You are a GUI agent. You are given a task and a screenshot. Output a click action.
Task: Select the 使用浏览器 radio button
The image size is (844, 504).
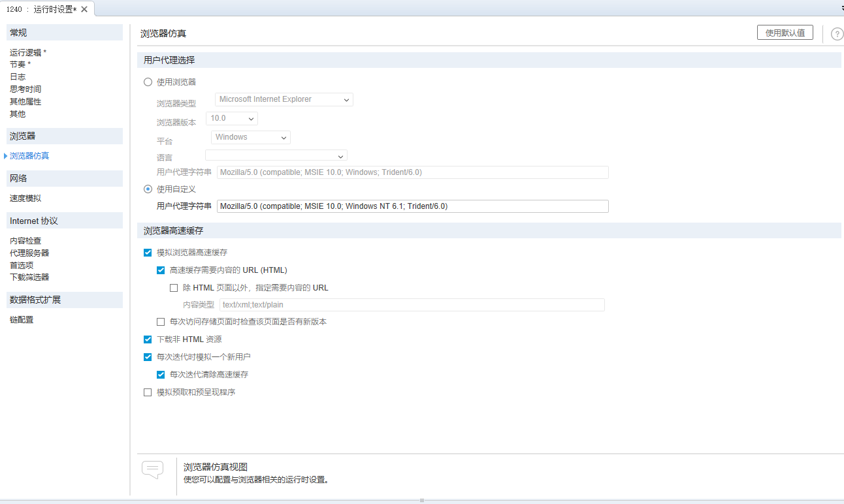pyautogui.click(x=148, y=82)
